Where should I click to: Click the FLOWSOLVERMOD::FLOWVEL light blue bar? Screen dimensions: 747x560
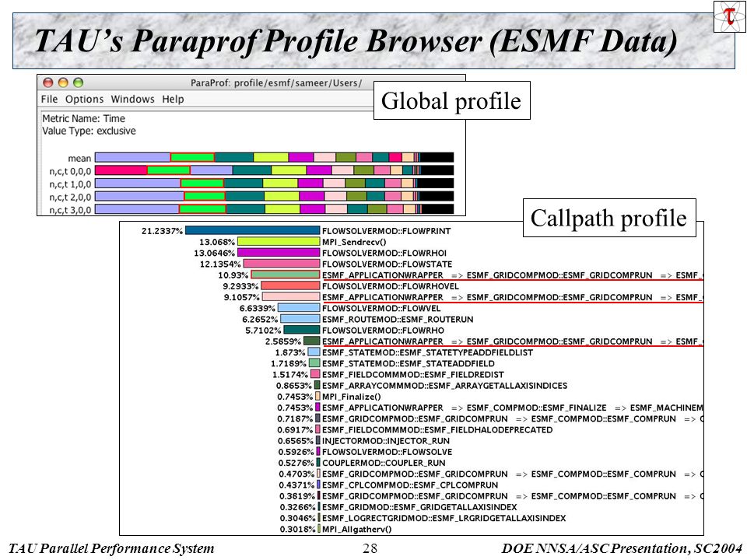(x=299, y=308)
